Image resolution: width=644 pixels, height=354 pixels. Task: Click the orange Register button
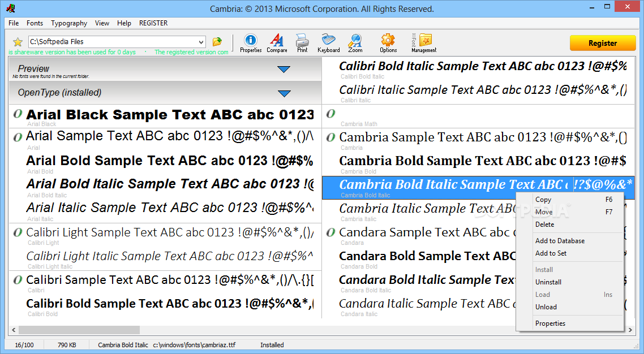[x=603, y=43]
